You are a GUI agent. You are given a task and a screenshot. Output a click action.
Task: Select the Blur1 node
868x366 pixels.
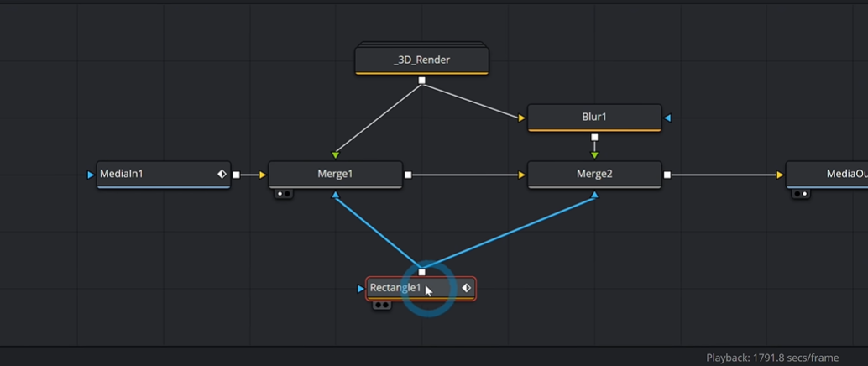(594, 118)
